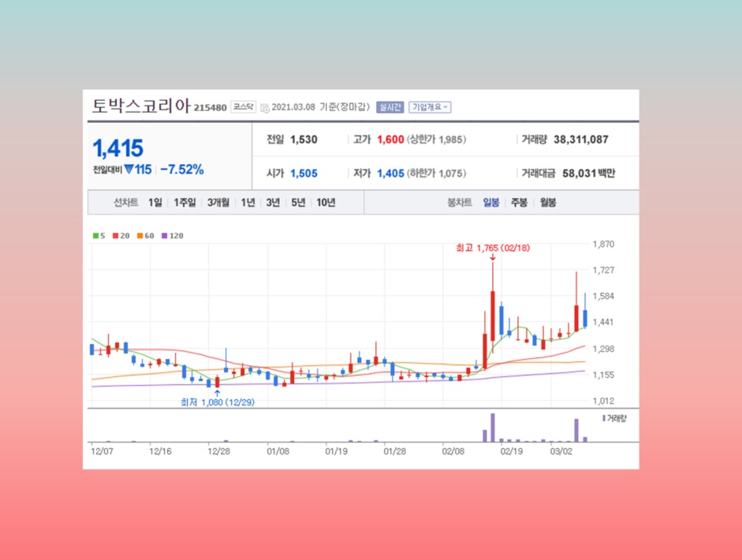Screen dimensions: 742x560
Task: Open the 기업개요 dropdown
Action: pyautogui.click(x=430, y=107)
